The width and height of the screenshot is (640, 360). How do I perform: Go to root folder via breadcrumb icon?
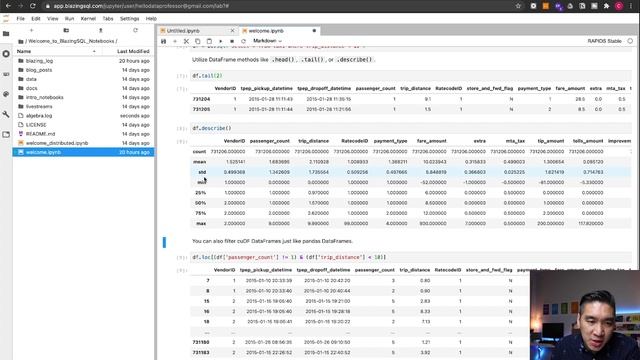(x=21, y=41)
